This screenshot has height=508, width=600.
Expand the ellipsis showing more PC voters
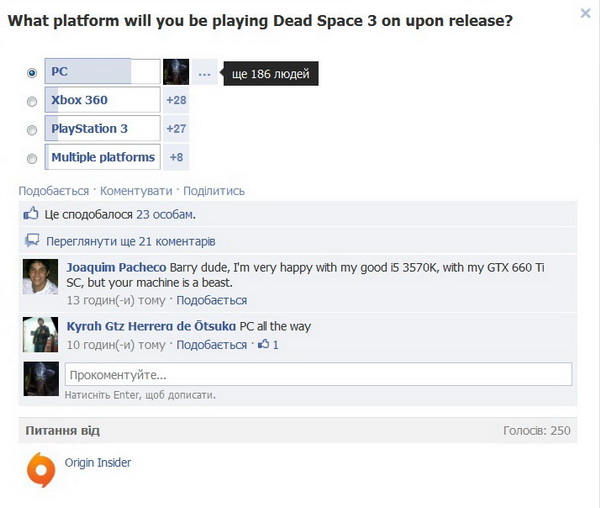click(205, 72)
